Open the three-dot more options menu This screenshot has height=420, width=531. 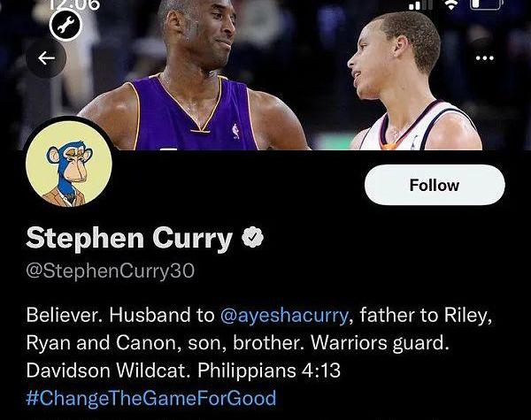[x=485, y=58]
